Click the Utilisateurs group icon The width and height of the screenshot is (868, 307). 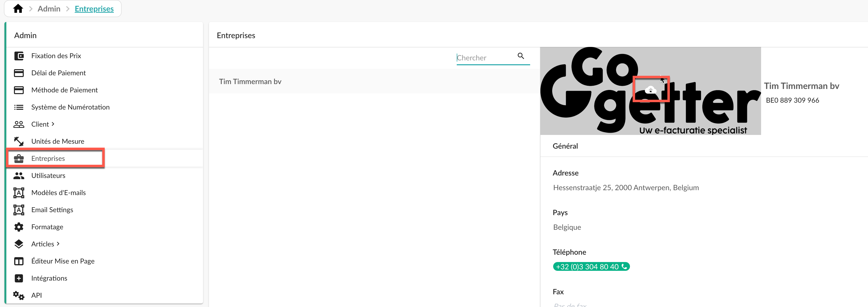[19, 176]
